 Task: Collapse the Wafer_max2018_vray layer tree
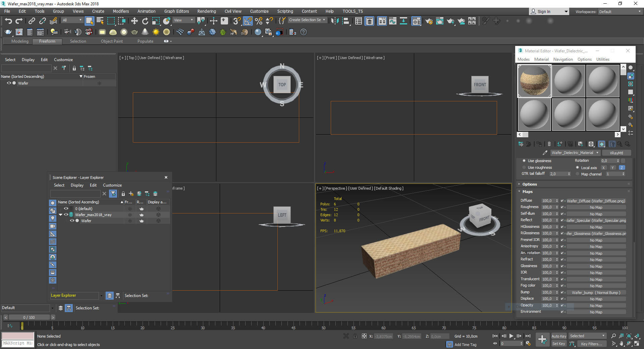tap(60, 215)
